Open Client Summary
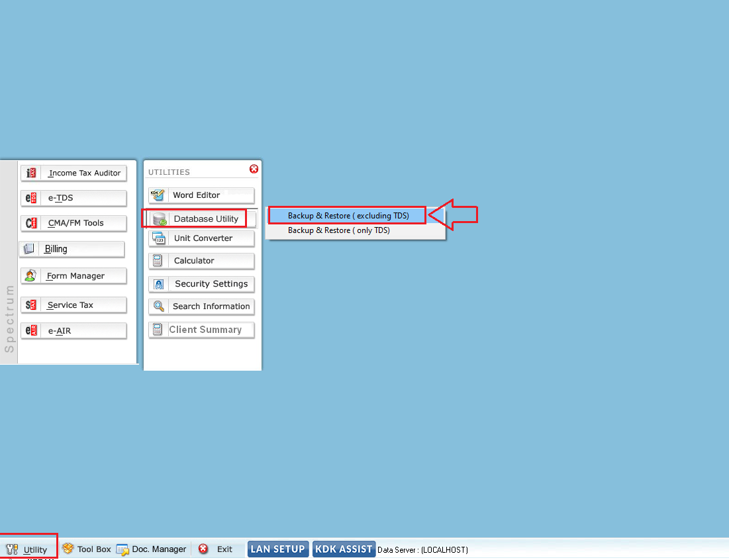Viewport: 729px width, 560px height. click(202, 330)
